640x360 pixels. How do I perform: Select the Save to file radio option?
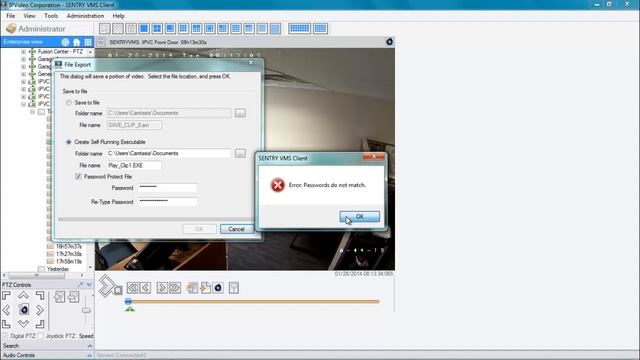[x=69, y=103]
